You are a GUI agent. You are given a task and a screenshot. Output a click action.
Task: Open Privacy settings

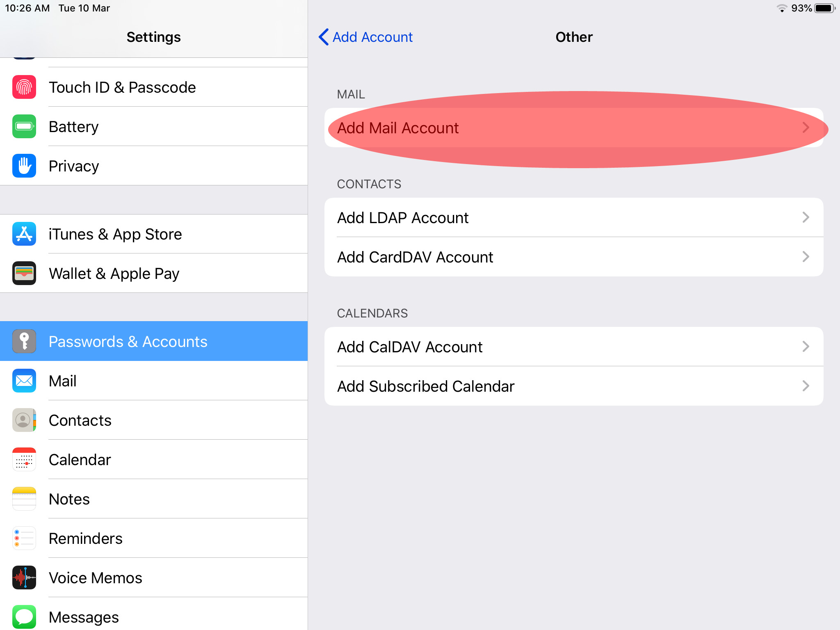point(154,166)
